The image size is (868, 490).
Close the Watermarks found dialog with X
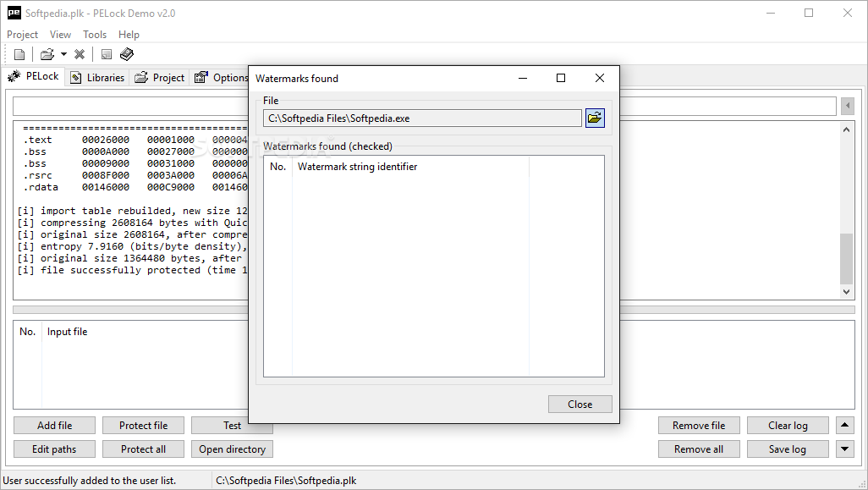(x=600, y=78)
